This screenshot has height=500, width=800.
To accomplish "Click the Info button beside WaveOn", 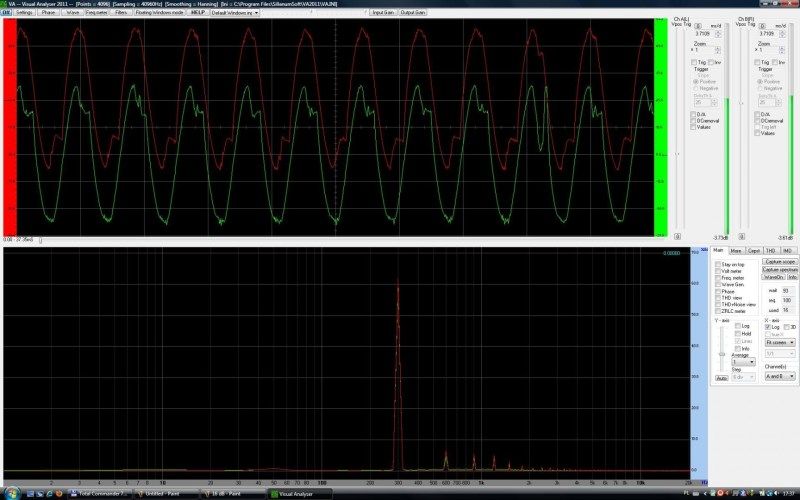I will click(792, 277).
